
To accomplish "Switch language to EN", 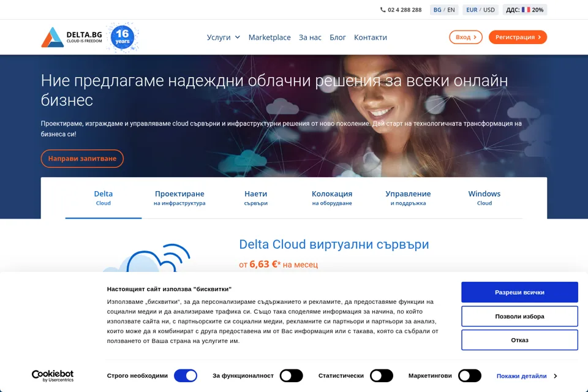I will [451, 10].
